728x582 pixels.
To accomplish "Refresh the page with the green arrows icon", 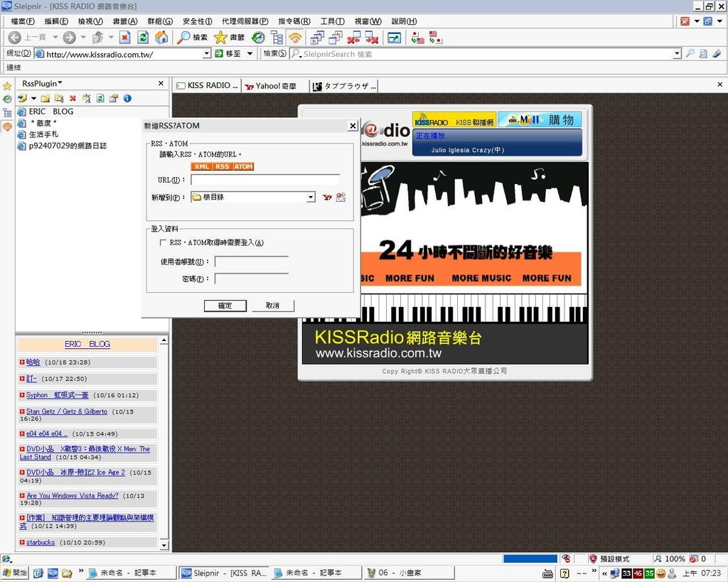I will click(143, 38).
